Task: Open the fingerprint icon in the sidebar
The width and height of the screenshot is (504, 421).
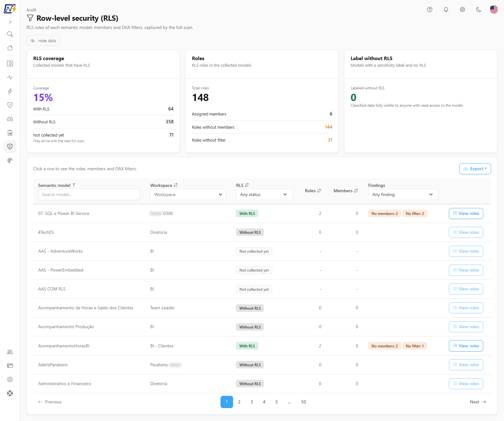Action: click(10, 160)
